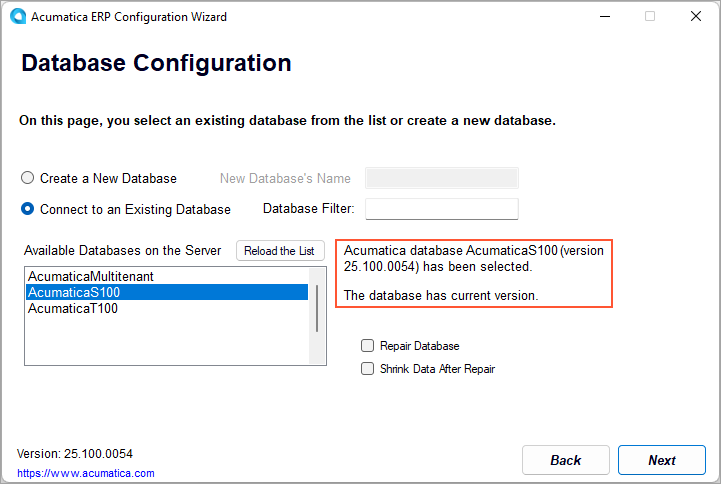721x484 pixels.
Task: Click the database list scrollbar
Action: pos(317,308)
